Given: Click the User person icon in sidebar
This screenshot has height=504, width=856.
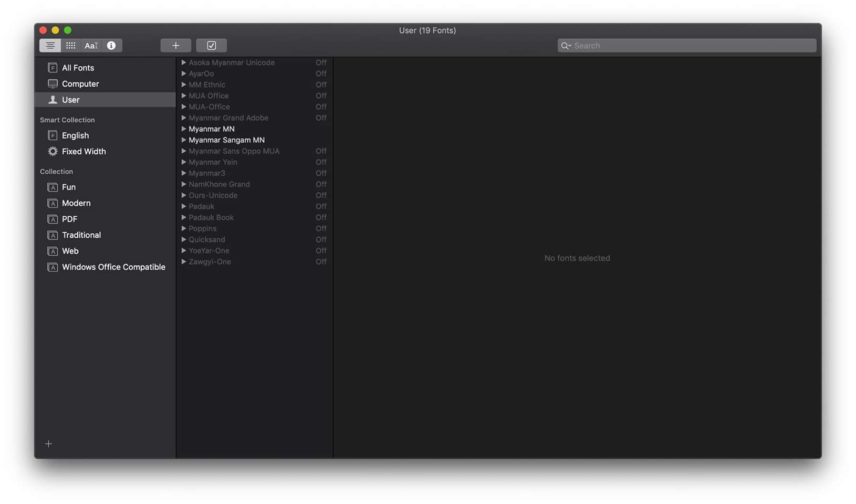Looking at the screenshot, I should (x=53, y=100).
